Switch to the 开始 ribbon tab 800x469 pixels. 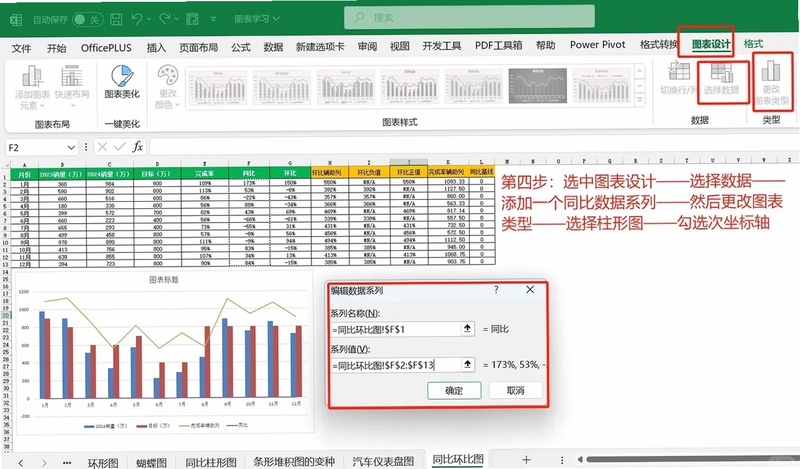(56, 48)
